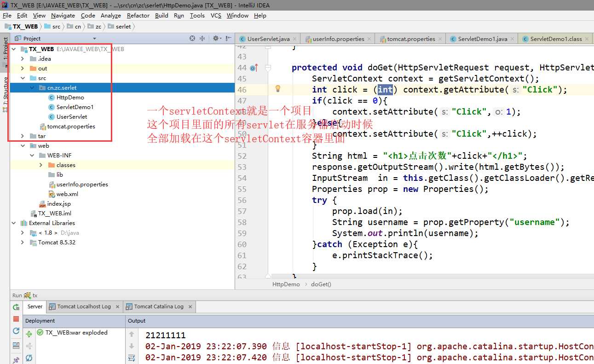Collapse the cn.zc.serlet package

[x=32, y=88]
